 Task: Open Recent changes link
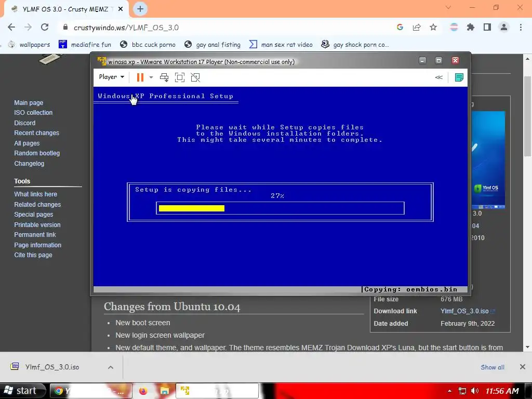(37, 133)
